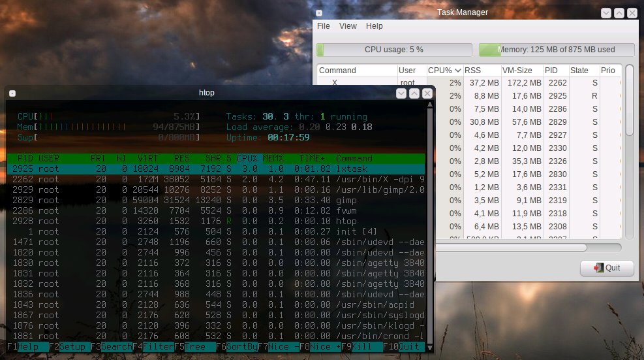
Task: Click the Task Manager window menu icon
Action: pyautogui.click(x=318, y=13)
